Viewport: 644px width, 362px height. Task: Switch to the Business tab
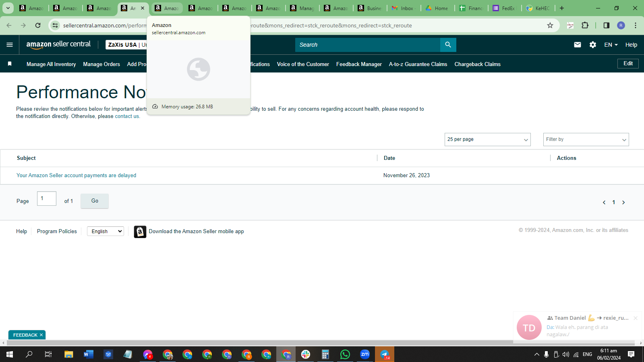pyautogui.click(x=371, y=8)
